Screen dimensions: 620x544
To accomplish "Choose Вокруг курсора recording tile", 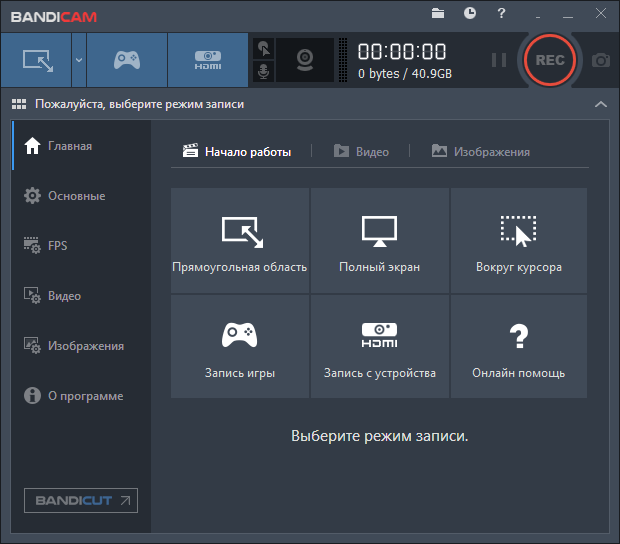I will pos(519,240).
